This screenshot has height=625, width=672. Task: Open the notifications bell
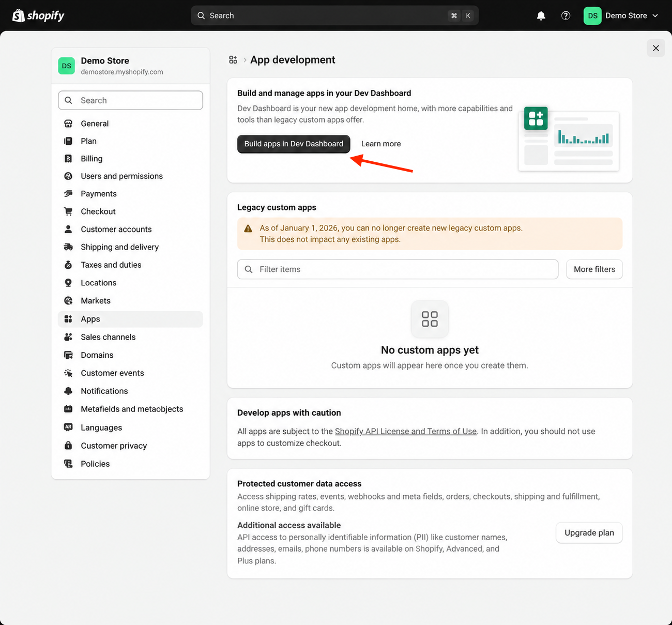tap(541, 16)
